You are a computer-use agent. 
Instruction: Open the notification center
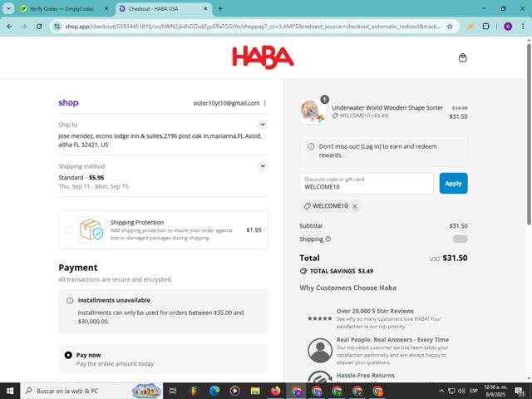(520, 392)
